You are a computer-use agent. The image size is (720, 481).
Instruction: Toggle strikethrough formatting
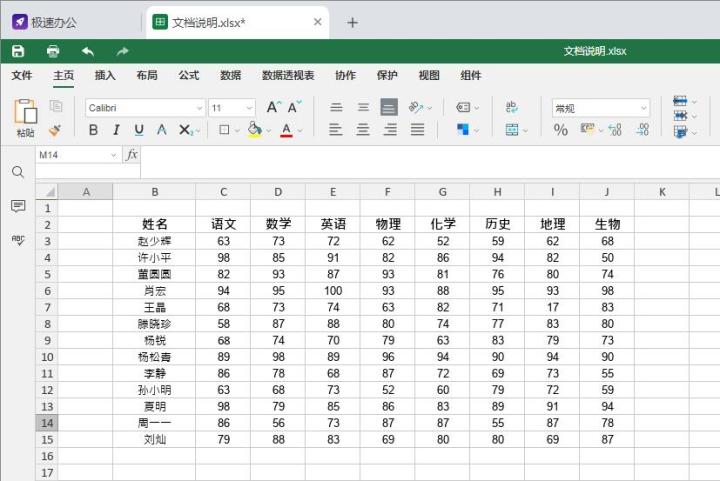(x=162, y=130)
